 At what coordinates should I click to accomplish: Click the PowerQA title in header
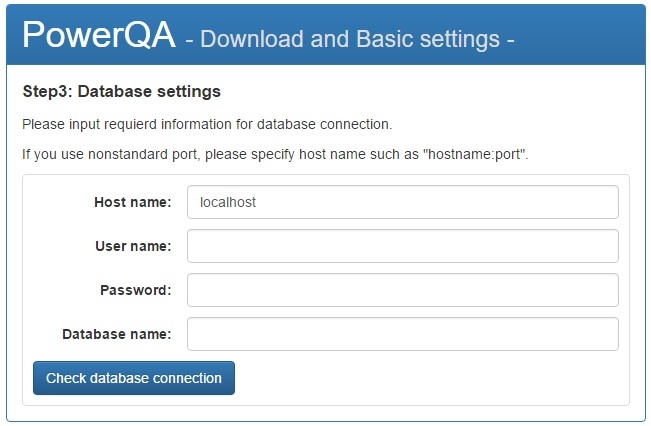tap(99, 36)
